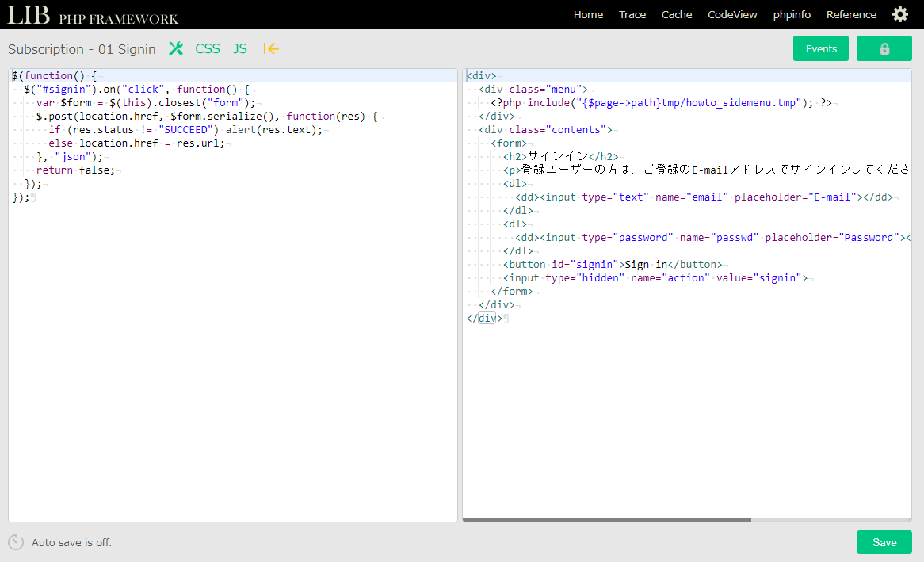Click the LIB PHP Framework logo
The image size is (924, 562).
93,15
